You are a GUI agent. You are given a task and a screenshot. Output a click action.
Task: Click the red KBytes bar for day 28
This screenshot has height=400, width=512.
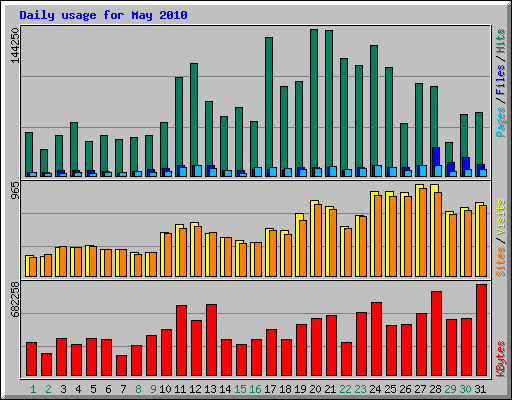point(436,334)
